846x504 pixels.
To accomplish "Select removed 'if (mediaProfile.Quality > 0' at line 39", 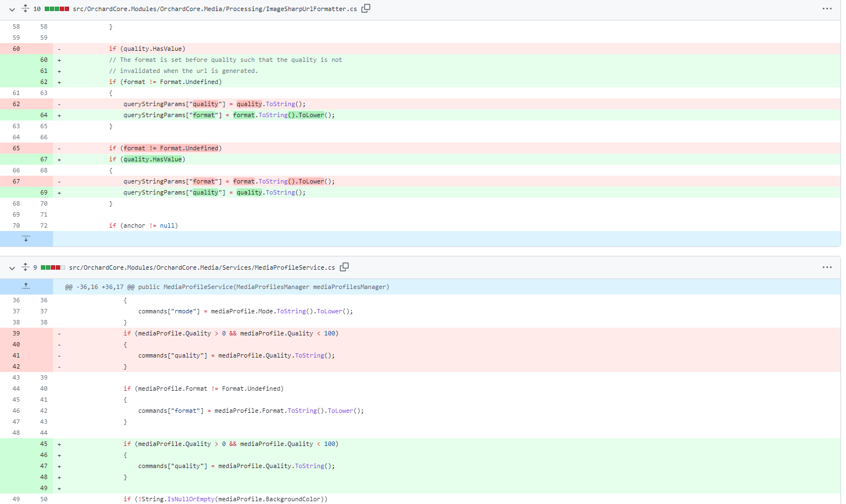I will pos(231,333).
